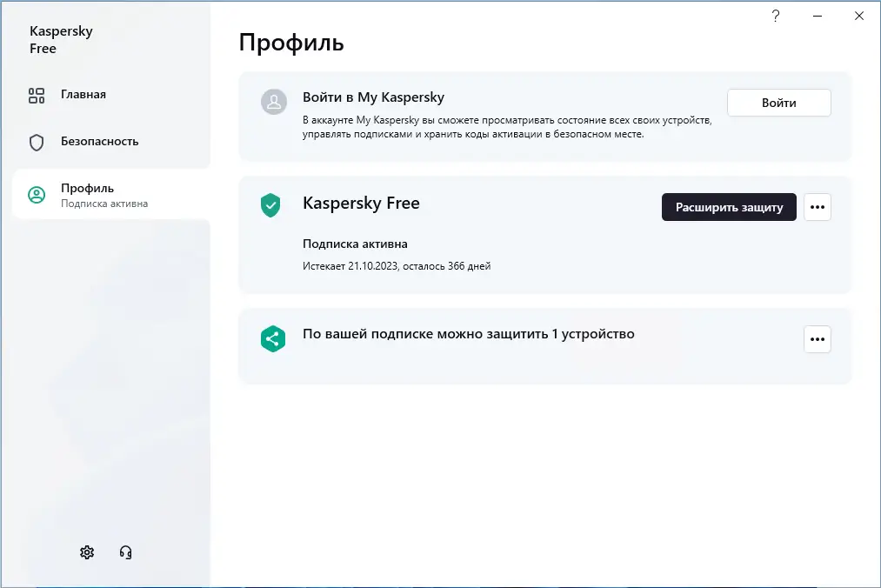The width and height of the screenshot is (881, 588).
Task: Click the green share hexagon icon
Action: coord(273,338)
